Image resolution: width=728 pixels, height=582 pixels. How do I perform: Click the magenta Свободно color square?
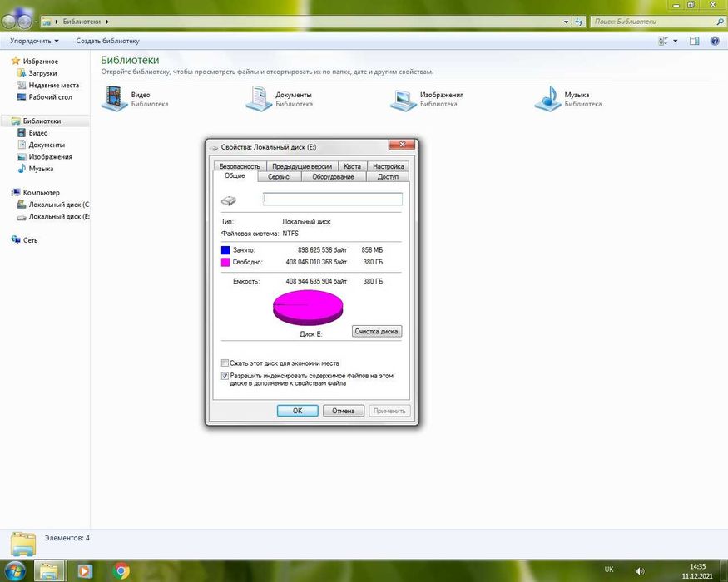tap(225, 262)
